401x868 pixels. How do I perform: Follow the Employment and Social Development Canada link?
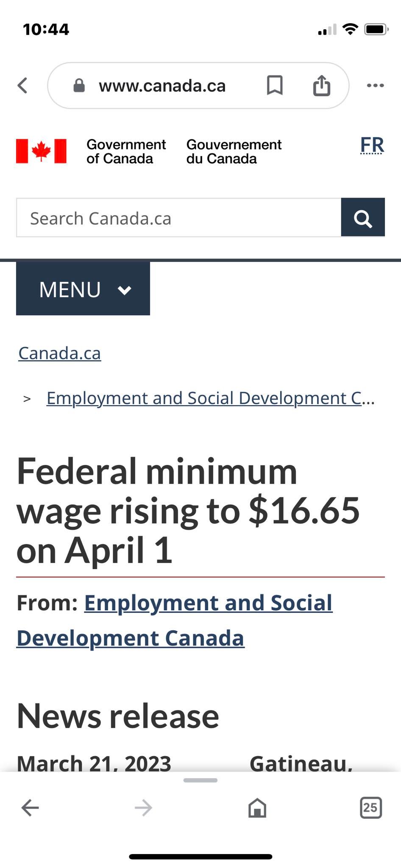pos(175,620)
